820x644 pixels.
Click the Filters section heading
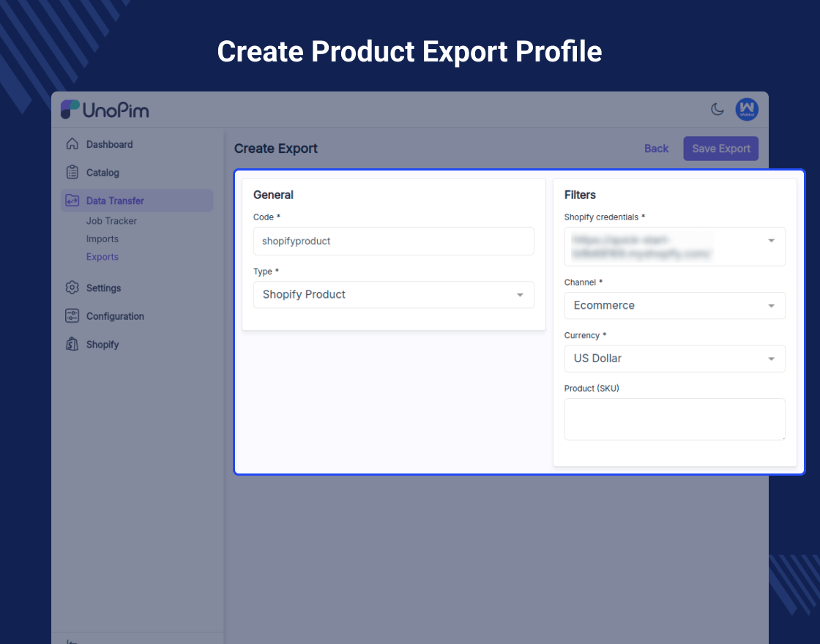[x=580, y=195]
